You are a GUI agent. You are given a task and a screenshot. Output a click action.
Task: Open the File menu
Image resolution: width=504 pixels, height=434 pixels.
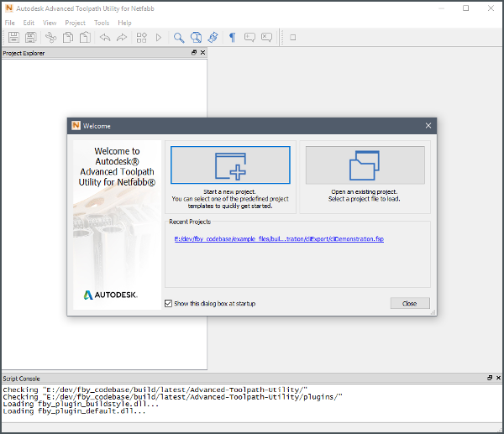[9, 23]
